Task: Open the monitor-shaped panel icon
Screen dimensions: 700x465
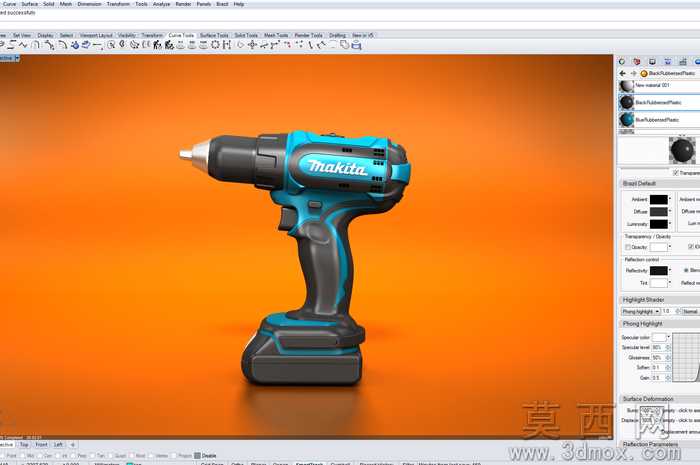Action: 652,62
